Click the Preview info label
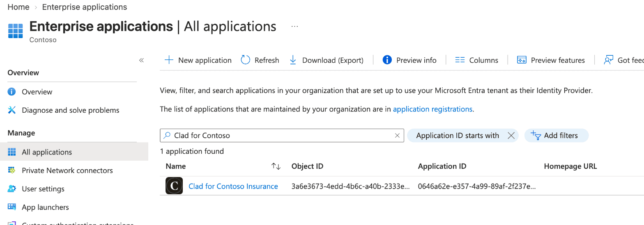 pyautogui.click(x=416, y=60)
